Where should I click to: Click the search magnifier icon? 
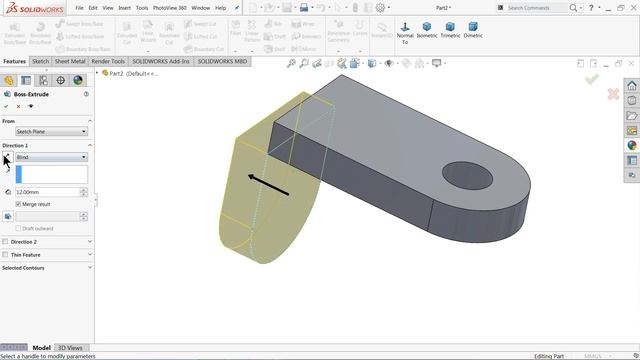click(573, 8)
